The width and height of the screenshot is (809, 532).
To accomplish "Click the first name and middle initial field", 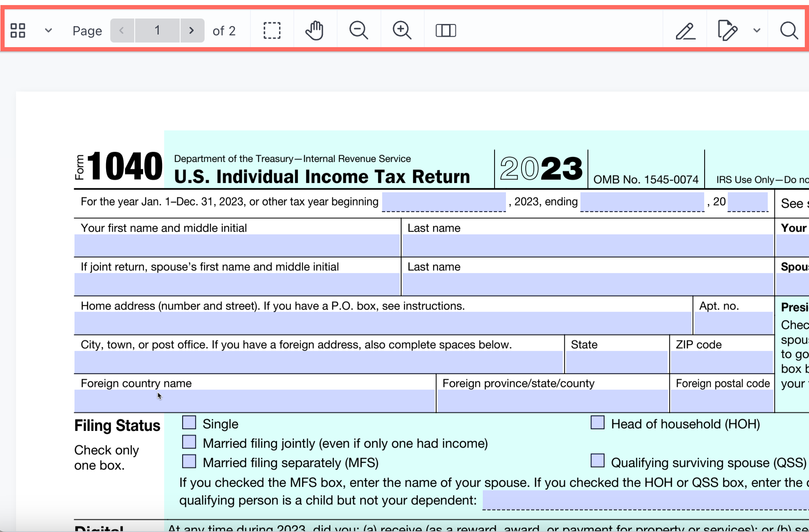I will tap(237, 245).
